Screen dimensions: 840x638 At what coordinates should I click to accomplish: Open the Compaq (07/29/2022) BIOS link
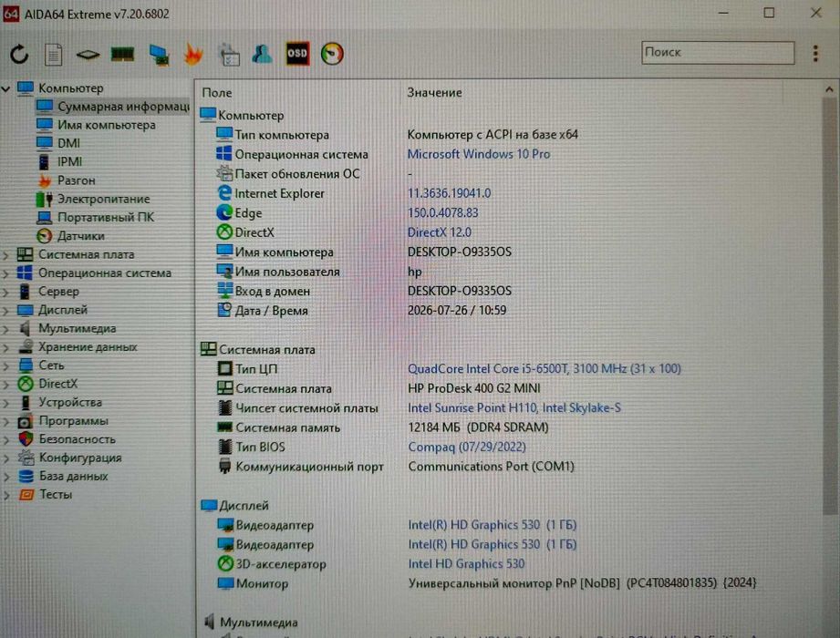pos(467,447)
